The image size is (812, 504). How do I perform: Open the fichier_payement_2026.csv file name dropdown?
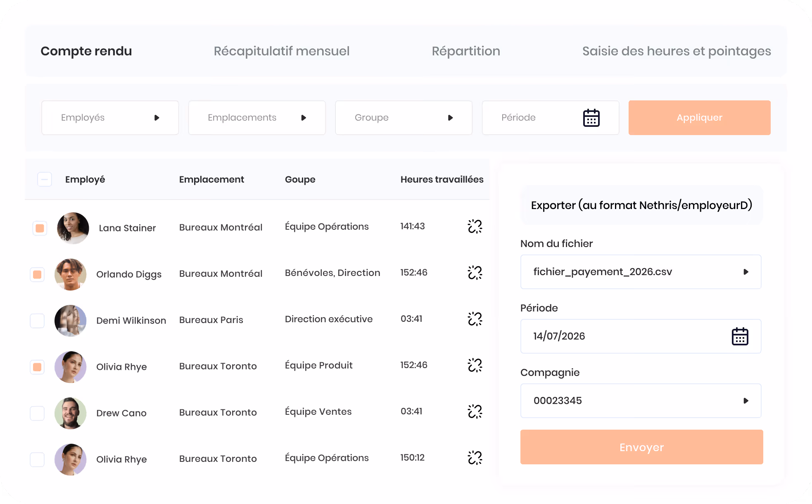click(641, 272)
